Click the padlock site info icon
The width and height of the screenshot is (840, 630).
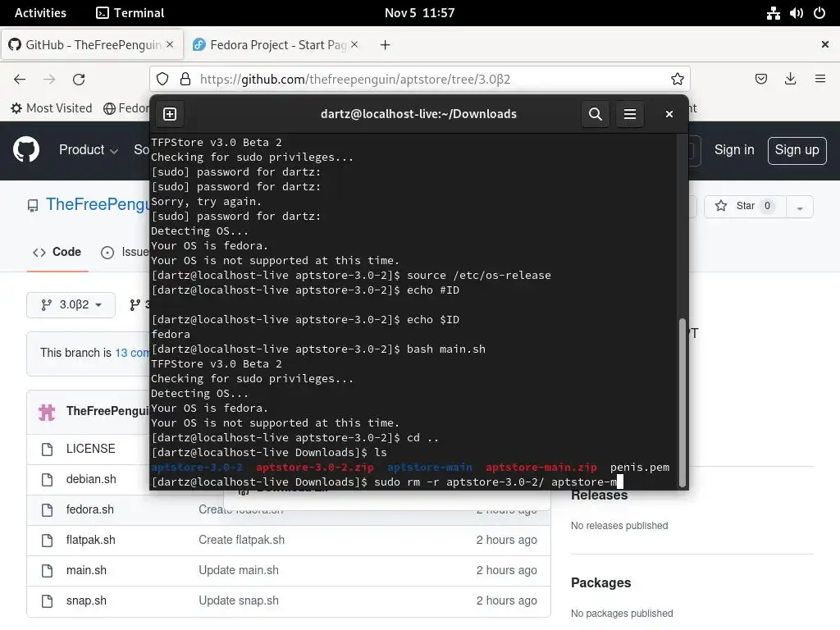pyautogui.click(x=185, y=80)
